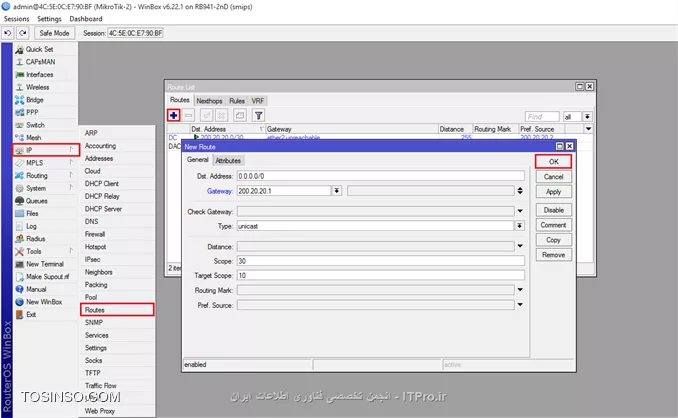678x418 pixels.
Task: Click the undo icon in toolbar
Action: (x=7, y=33)
